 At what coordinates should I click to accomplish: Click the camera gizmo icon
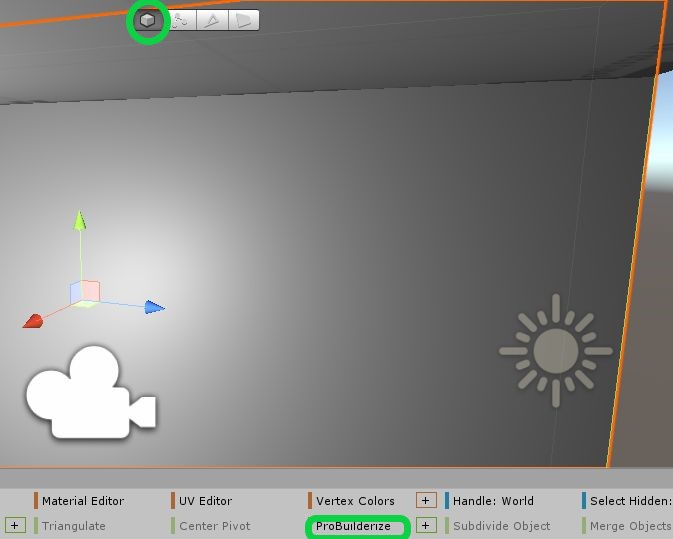point(89,393)
